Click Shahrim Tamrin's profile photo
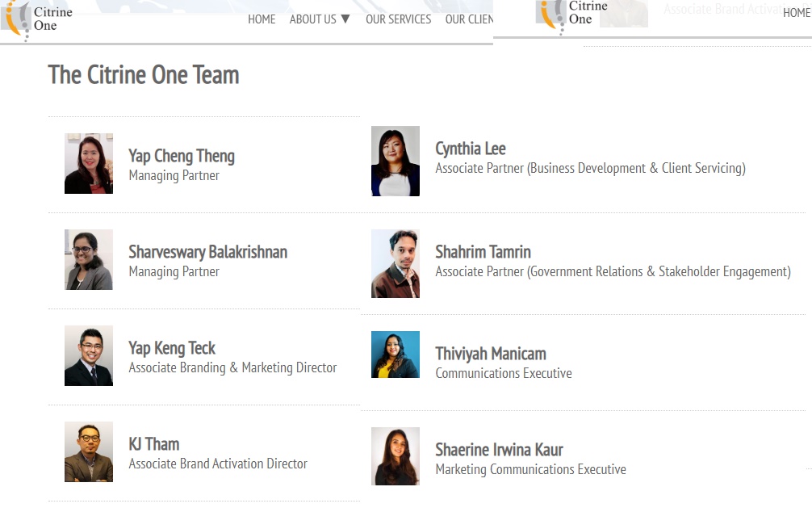 [x=396, y=264]
